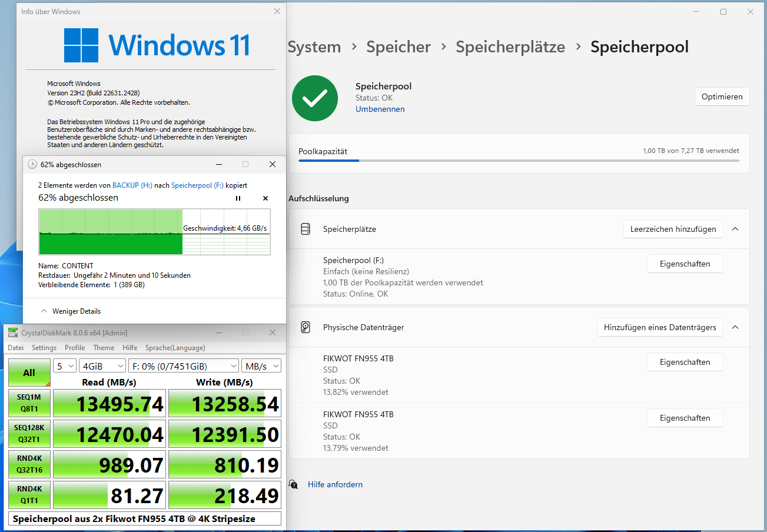Open the Profile menu in CrystalDiskMark

[x=75, y=348]
